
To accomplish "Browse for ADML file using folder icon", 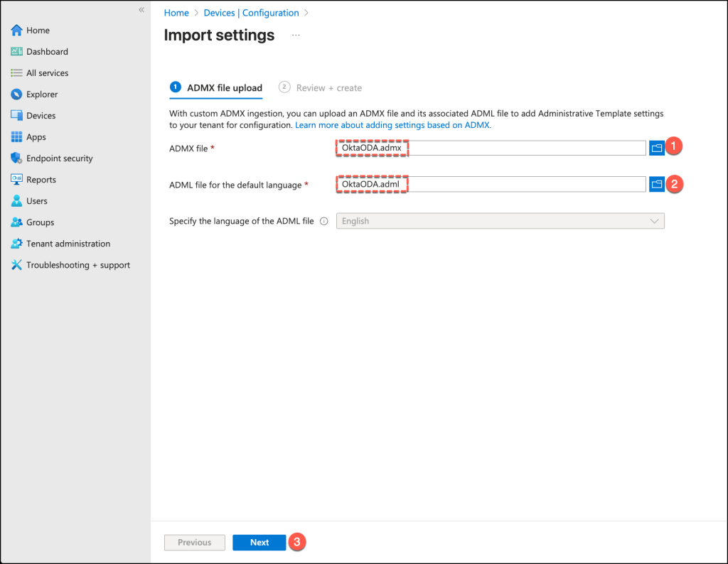I will (x=656, y=184).
